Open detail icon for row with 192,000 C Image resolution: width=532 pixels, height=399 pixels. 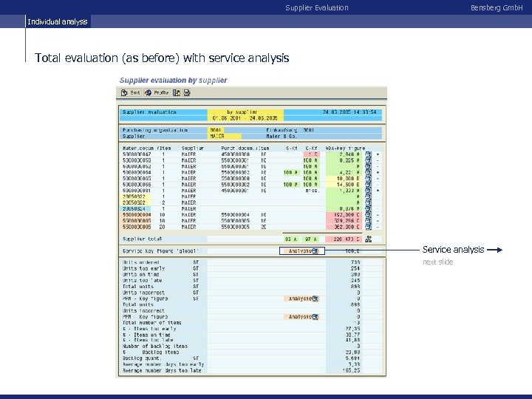click(x=368, y=215)
